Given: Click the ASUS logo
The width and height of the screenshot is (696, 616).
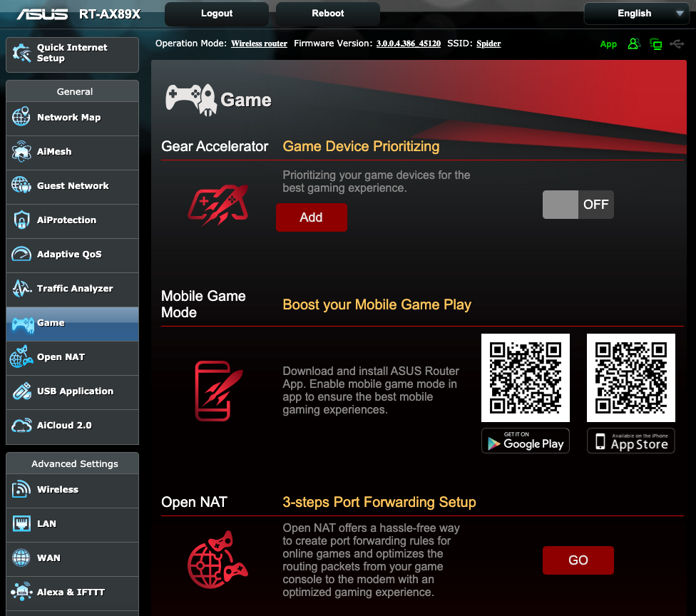Looking at the screenshot, I should pos(42,14).
